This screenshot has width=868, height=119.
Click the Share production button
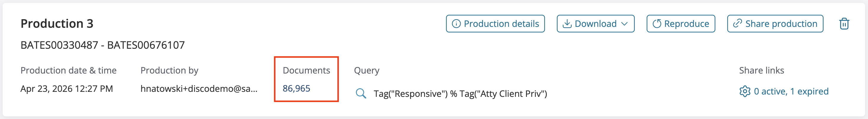(775, 24)
